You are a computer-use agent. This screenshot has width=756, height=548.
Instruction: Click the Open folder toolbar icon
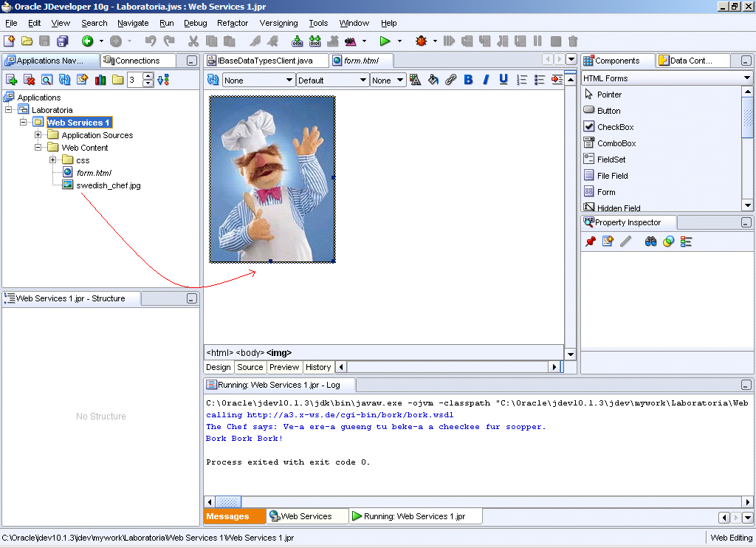(x=27, y=41)
